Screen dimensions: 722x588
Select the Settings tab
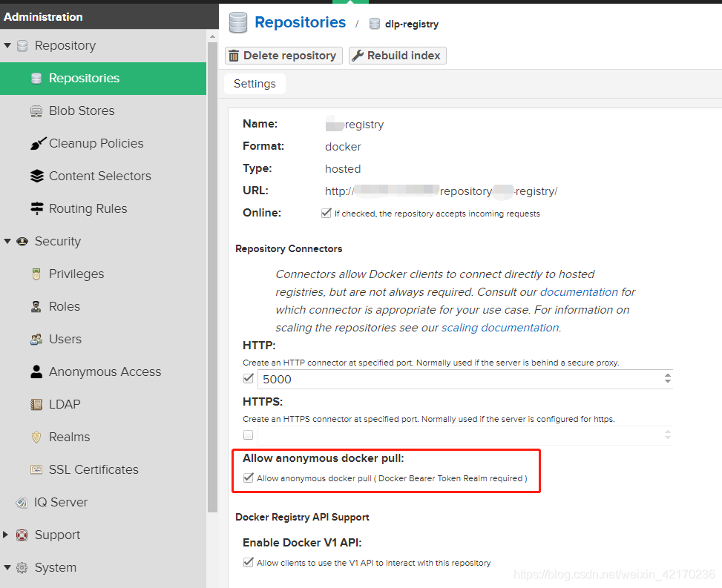[255, 84]
